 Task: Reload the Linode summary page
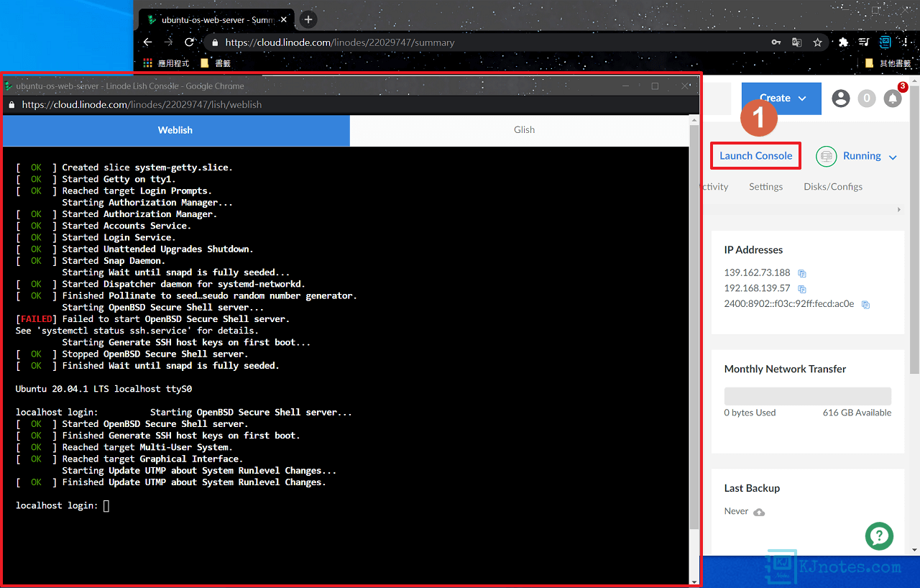[190, 42]
